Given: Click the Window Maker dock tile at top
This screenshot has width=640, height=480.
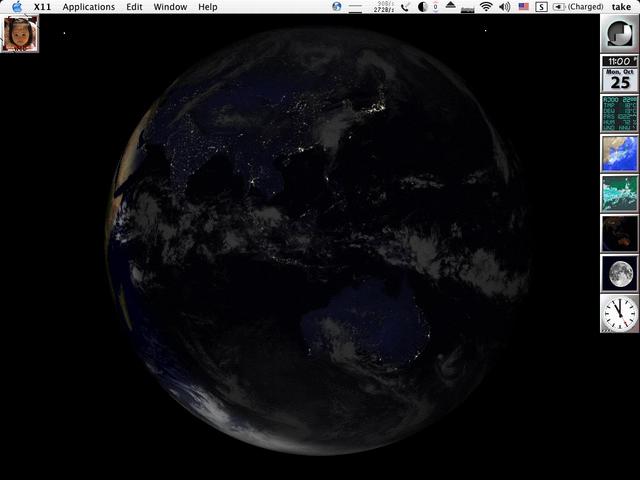Looking at the screenshot, I should tap(619, 33).
